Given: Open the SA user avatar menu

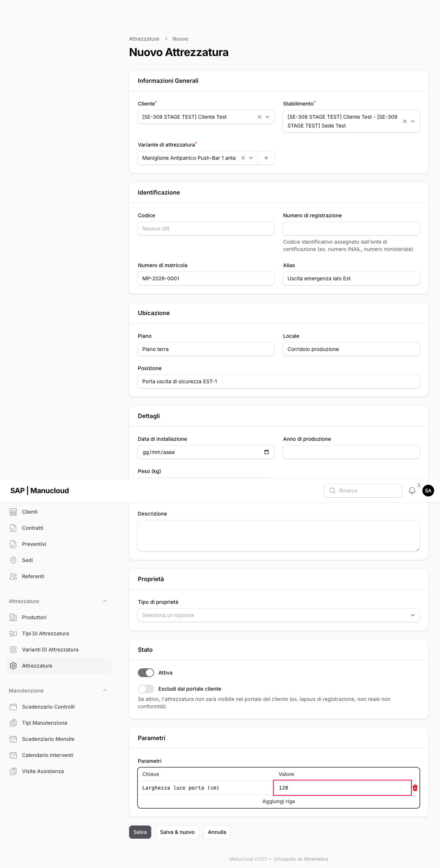Looking at the screenshot, I should 428,491.
